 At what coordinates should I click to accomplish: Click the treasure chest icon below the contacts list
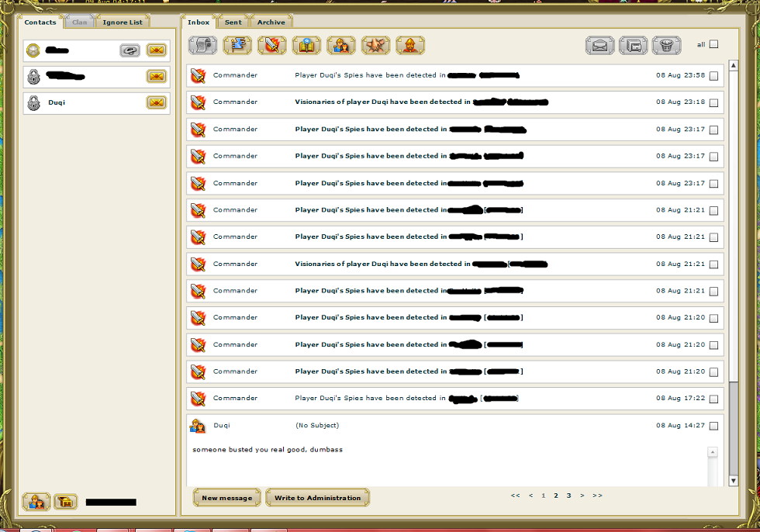66,502
